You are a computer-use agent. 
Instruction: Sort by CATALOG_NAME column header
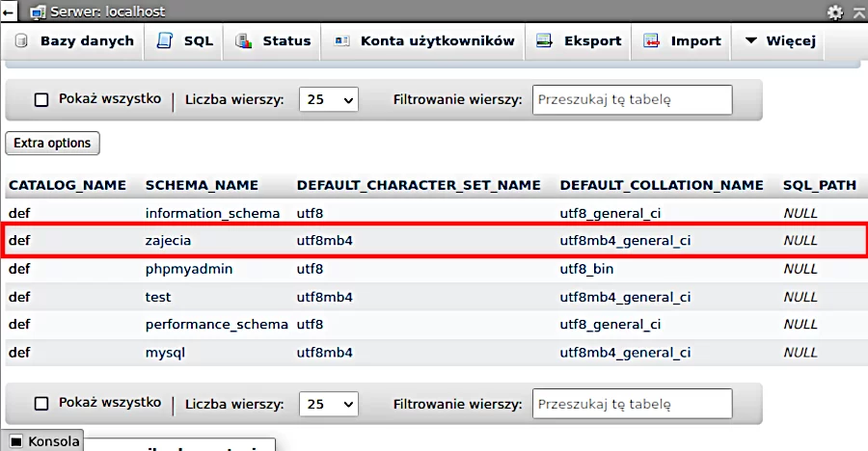tap(68, 185)
